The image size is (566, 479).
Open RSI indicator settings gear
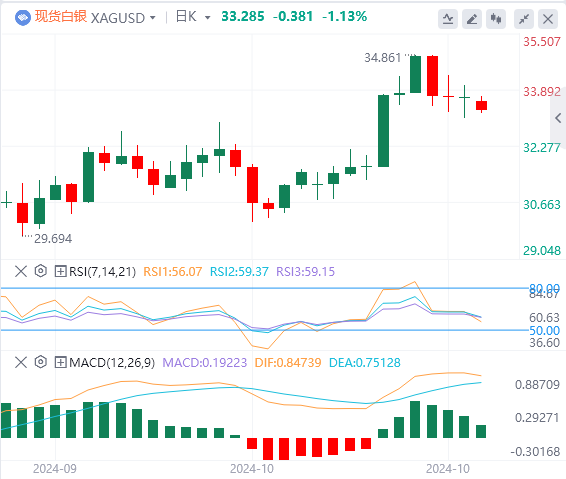(41, 271)
